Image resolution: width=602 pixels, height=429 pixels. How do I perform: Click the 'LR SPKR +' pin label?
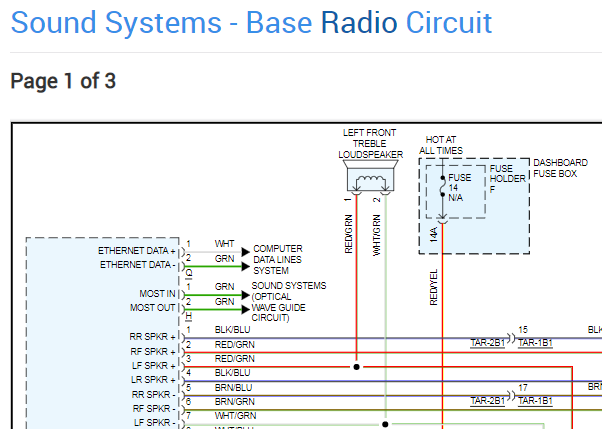[x=153, y=380]
